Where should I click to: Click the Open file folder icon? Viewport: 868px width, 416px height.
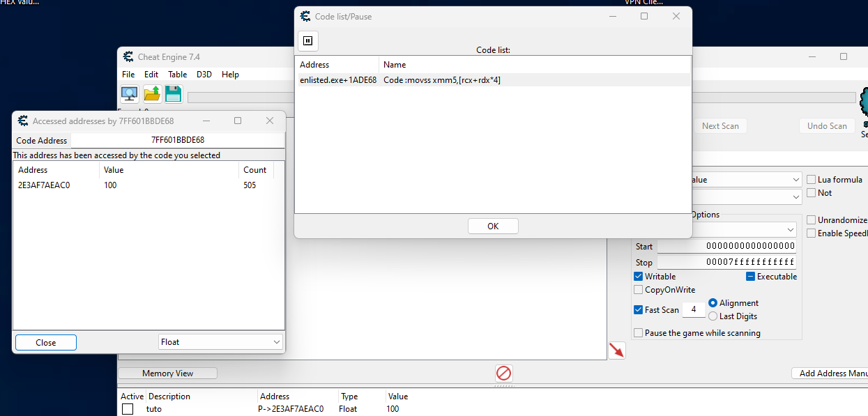point(152,94)
